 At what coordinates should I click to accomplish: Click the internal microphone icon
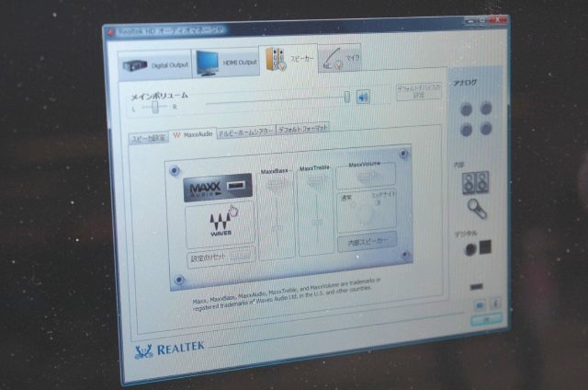click(478, 208)
